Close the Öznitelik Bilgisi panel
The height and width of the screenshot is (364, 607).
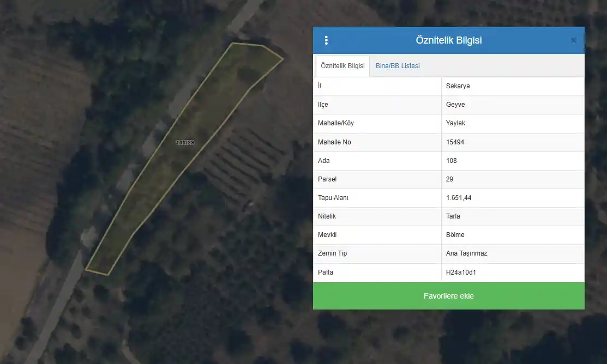tap(574, 40)
